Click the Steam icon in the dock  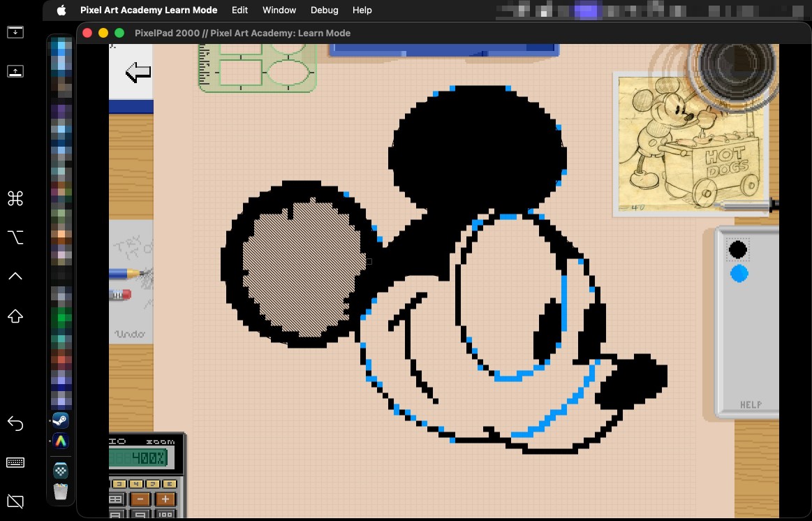point(61,420)
